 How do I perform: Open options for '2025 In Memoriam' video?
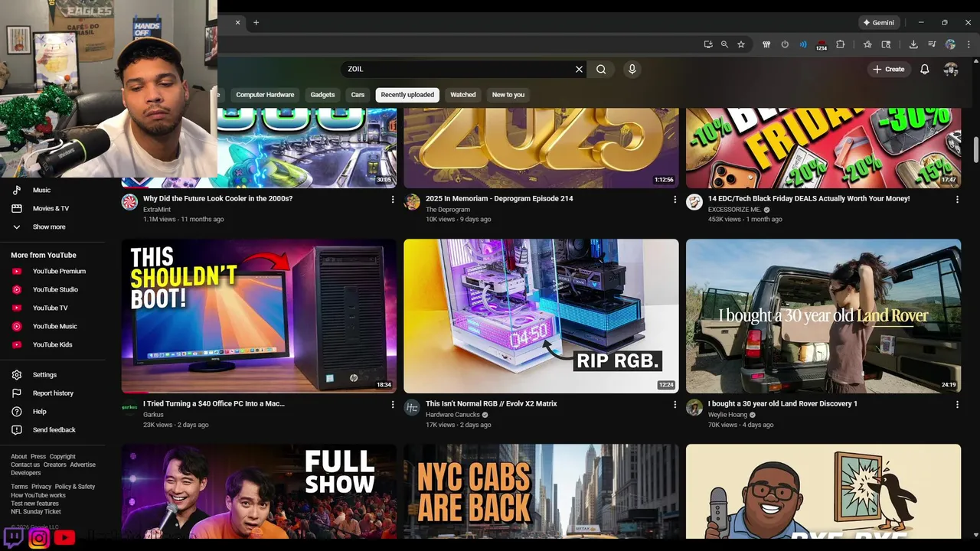click(x=675, y=199)
